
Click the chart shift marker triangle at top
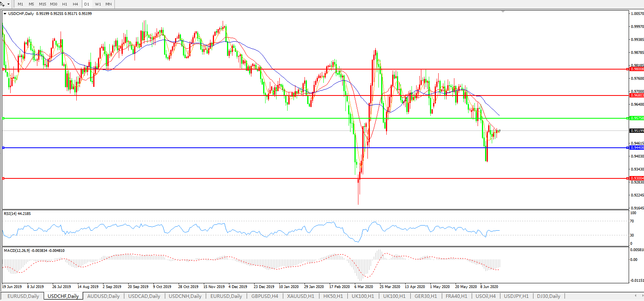[503, 12]
